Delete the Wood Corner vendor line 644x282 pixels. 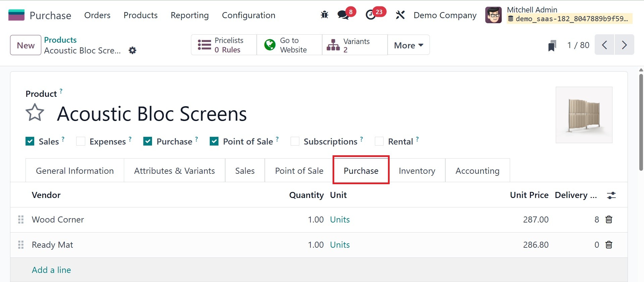pyautogui.click(x=609, y=219)
